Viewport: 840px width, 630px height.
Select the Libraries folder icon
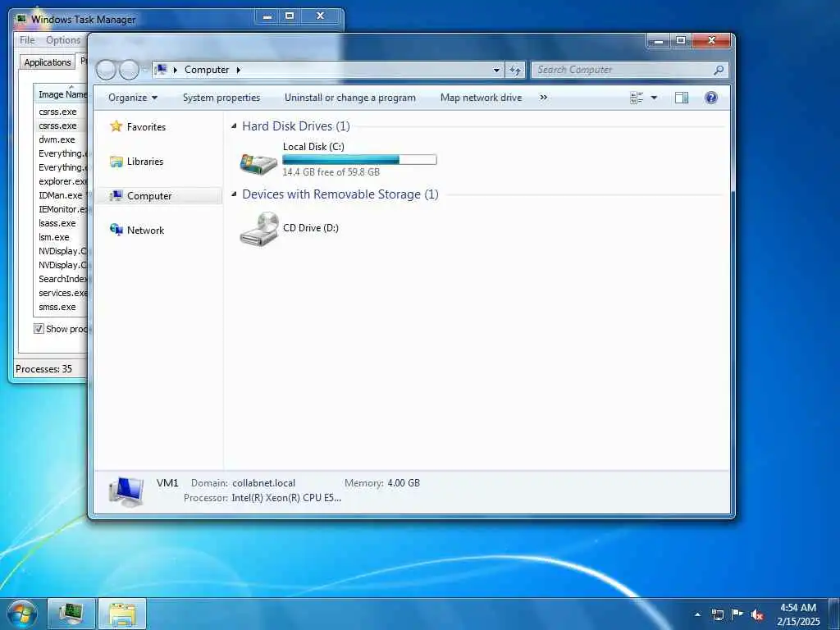pyautogui.click(x=116, y=162)
